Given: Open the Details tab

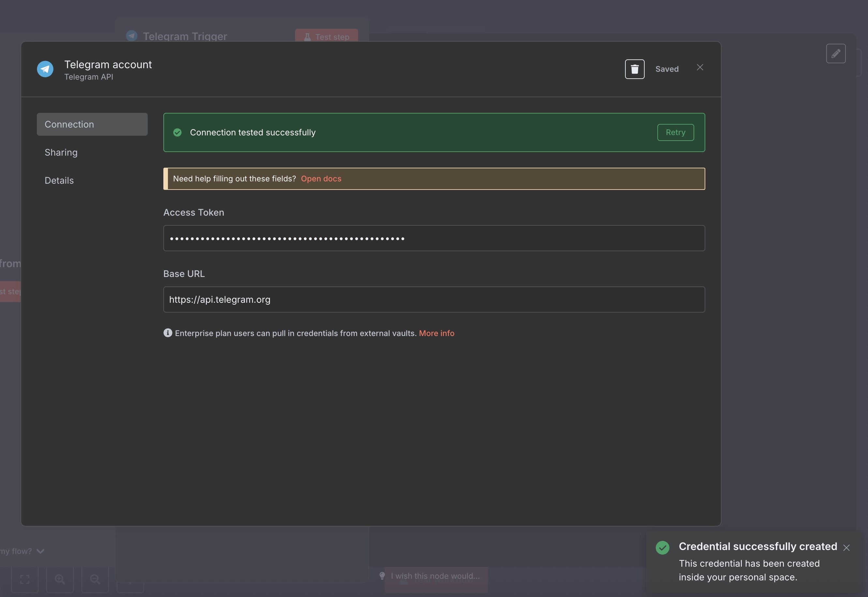Looking at the screenshot, I should 59,180.
